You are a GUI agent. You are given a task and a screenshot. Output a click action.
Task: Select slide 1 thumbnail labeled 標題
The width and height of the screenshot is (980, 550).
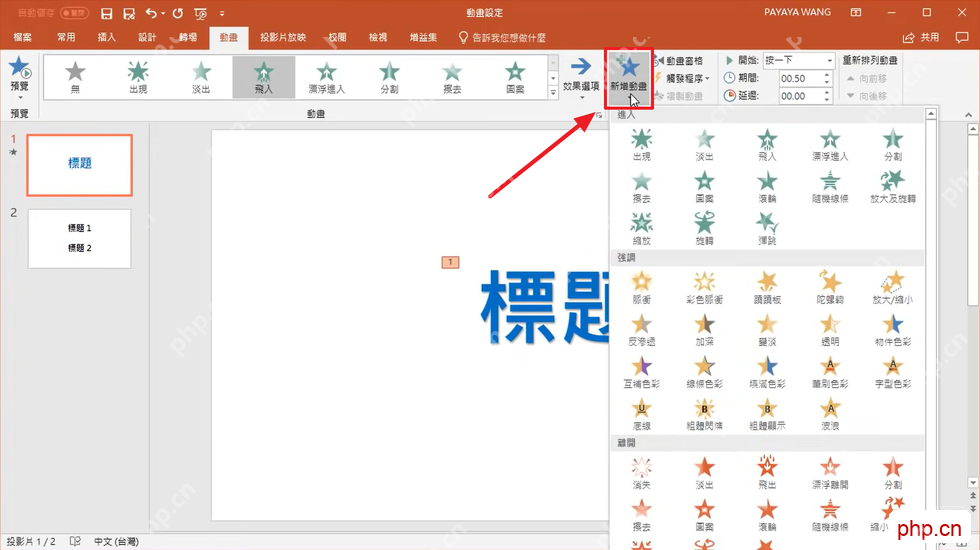pos(79,164)
